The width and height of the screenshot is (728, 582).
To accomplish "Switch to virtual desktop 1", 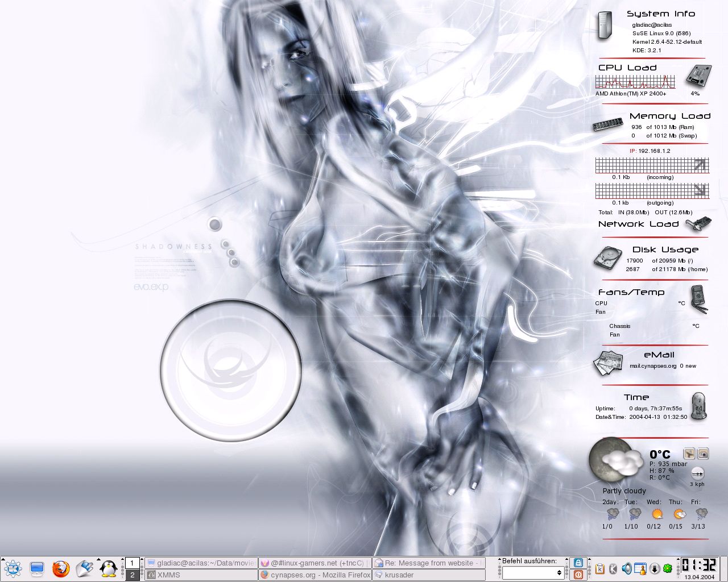I will click(x=132, y=563).
